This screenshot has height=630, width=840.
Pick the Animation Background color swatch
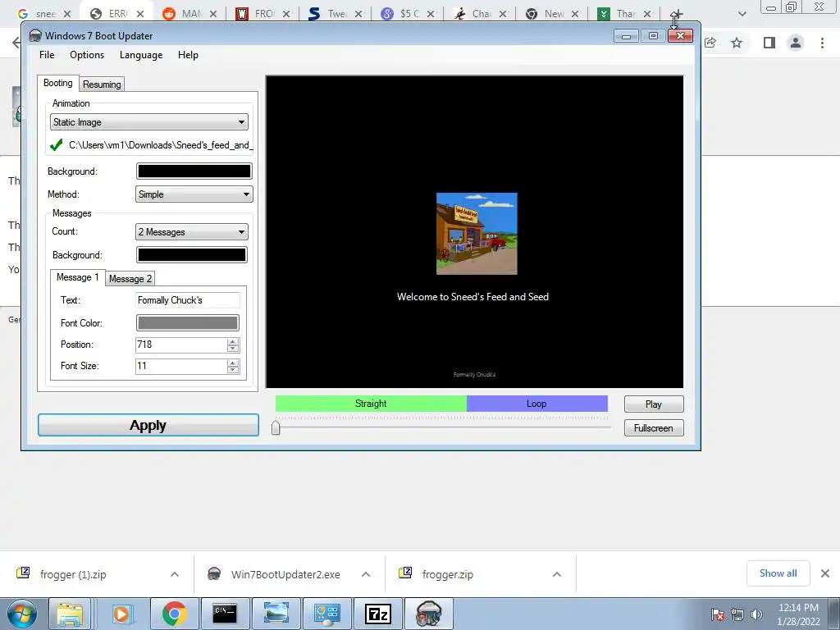pos(194,171)
